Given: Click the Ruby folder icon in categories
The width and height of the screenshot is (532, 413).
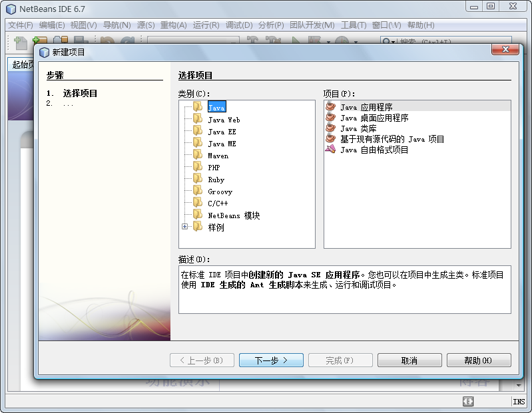Looking at the screenshot, I should (x=198, y=180).
